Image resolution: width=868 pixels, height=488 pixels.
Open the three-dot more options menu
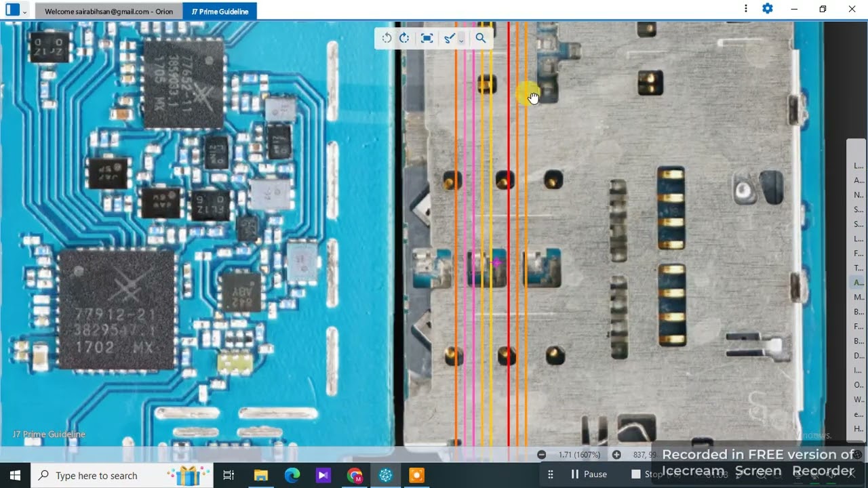pyautogui.click(x=746, y=9)
